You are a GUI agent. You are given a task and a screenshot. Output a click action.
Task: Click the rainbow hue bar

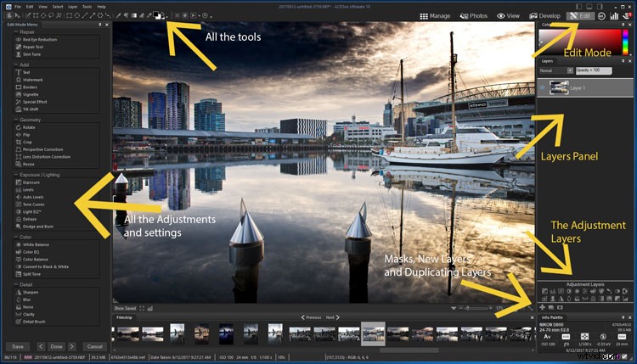[x=625, y=42]
